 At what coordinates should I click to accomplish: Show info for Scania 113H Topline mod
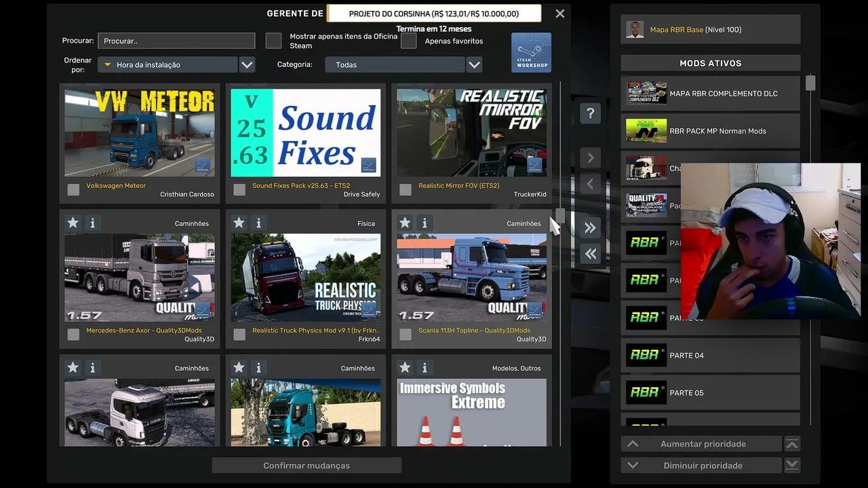(x=425, y=223)
